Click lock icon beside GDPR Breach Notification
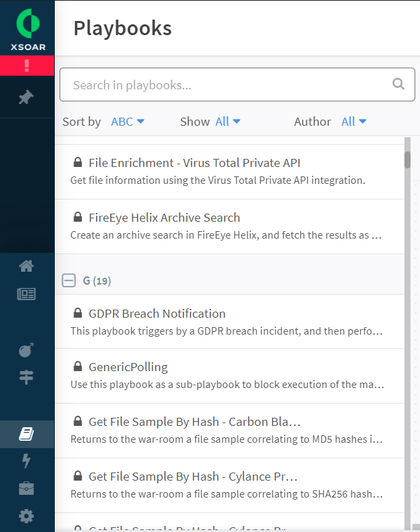Image resolution: width=420 pixels, height=532 pixels. [x=78, y=313]
